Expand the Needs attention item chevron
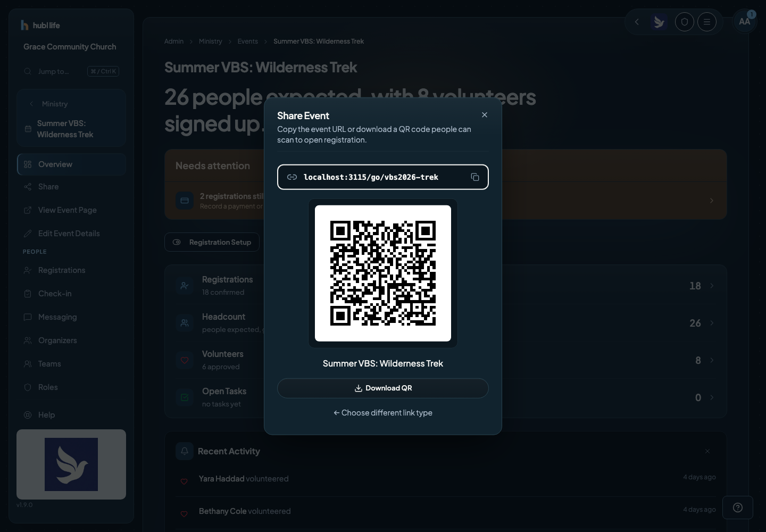Image resolution: width=766 pixels, height=532 pixels. tap(712, 201)
